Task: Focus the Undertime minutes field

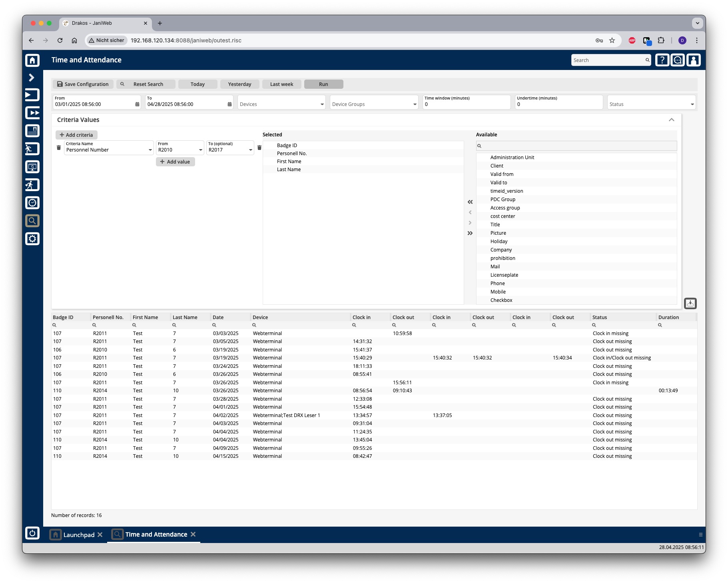Action: pos(558,102)
